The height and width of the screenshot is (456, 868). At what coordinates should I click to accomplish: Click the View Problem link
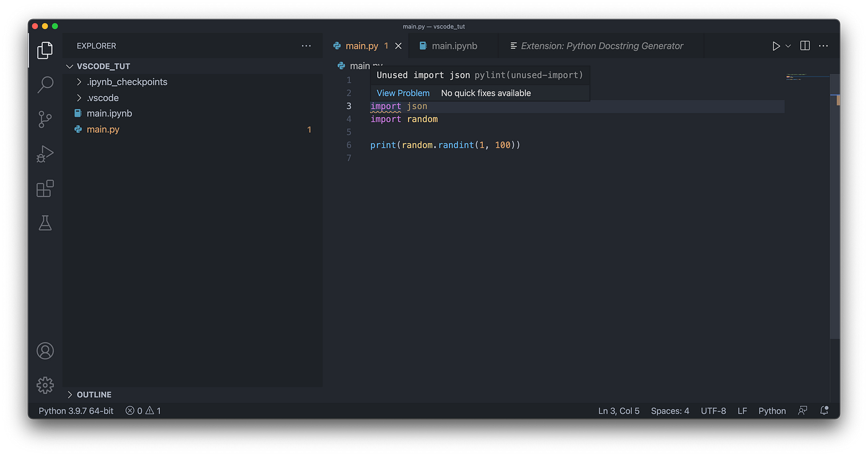[403, 92]
